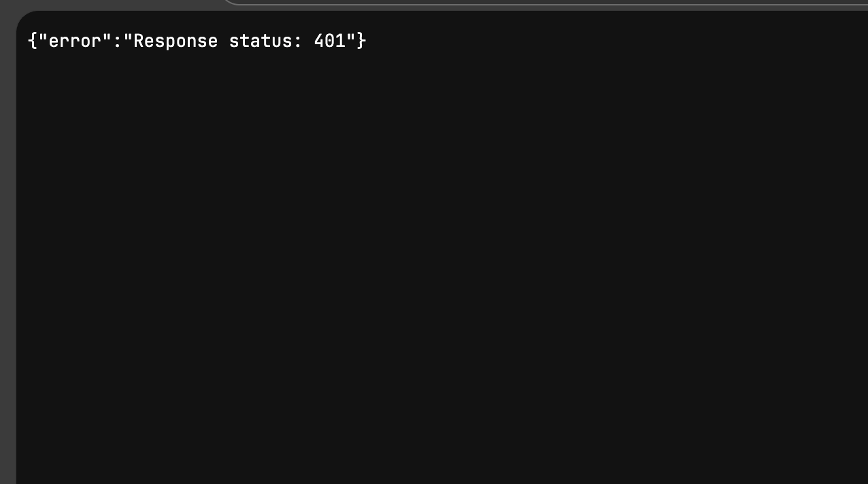Click the word "error" in the output
Image resolution: width=868 pixels, height=484 pixels.
(75, 41)
